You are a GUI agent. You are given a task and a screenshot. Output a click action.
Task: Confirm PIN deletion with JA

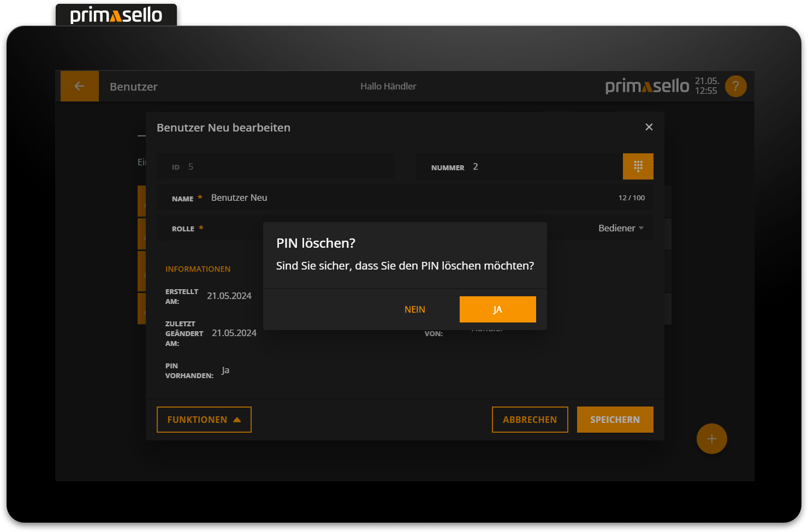497,309
